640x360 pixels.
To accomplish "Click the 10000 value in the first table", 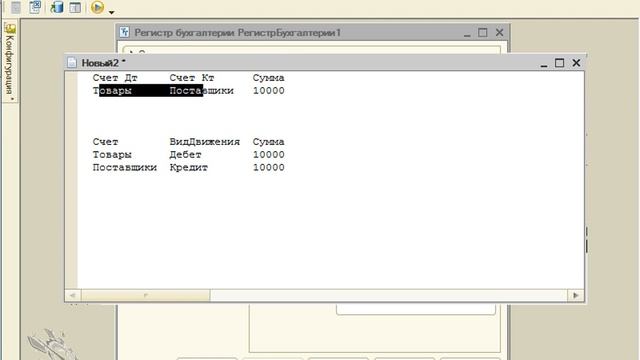I will [269, 91].
